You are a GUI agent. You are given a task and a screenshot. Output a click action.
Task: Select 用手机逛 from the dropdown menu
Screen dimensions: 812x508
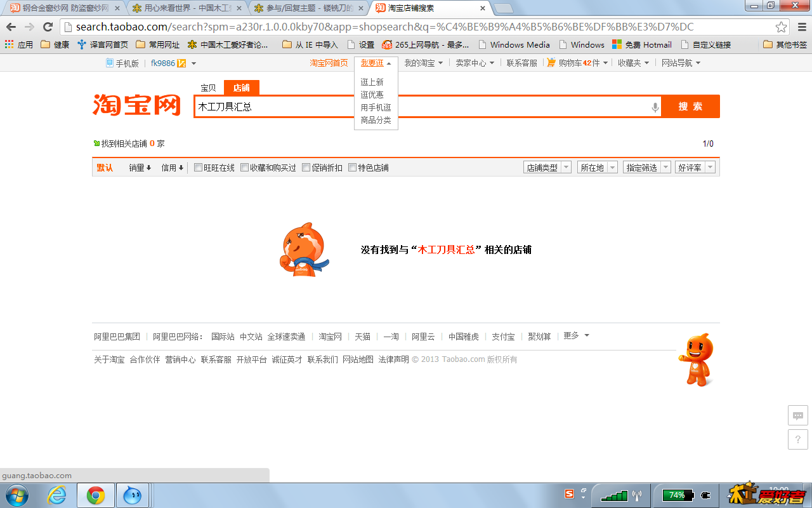tap(376, 107)
